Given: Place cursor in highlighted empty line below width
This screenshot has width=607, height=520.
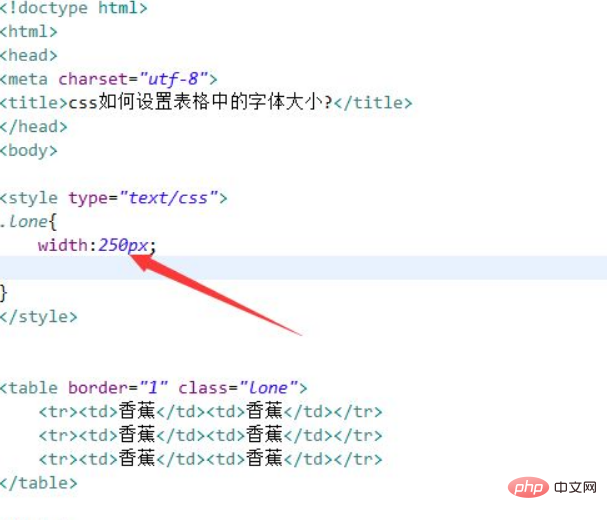Looking at the screenshot, I should click(304, 268).
